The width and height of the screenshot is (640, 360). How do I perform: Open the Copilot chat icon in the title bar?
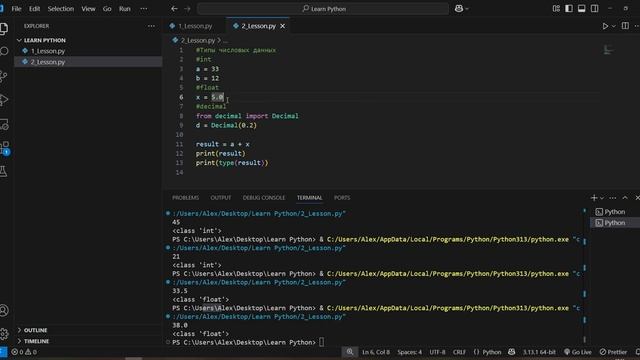[x=459, y=9]
